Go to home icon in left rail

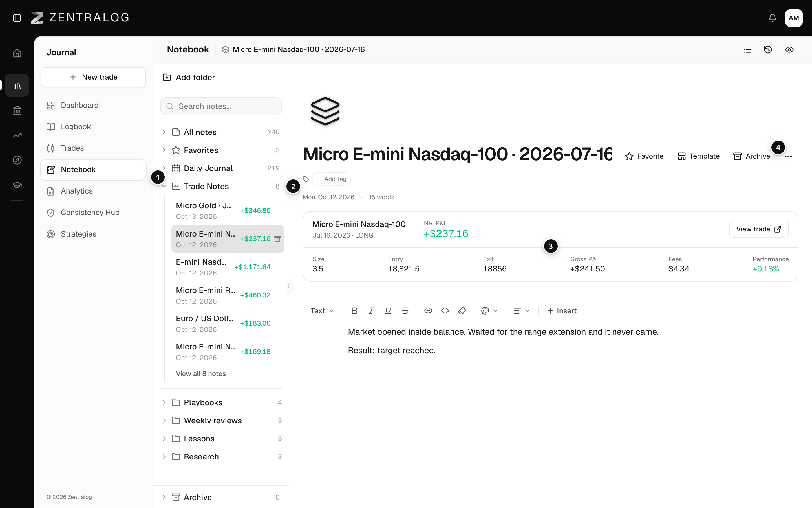(17, 53)
